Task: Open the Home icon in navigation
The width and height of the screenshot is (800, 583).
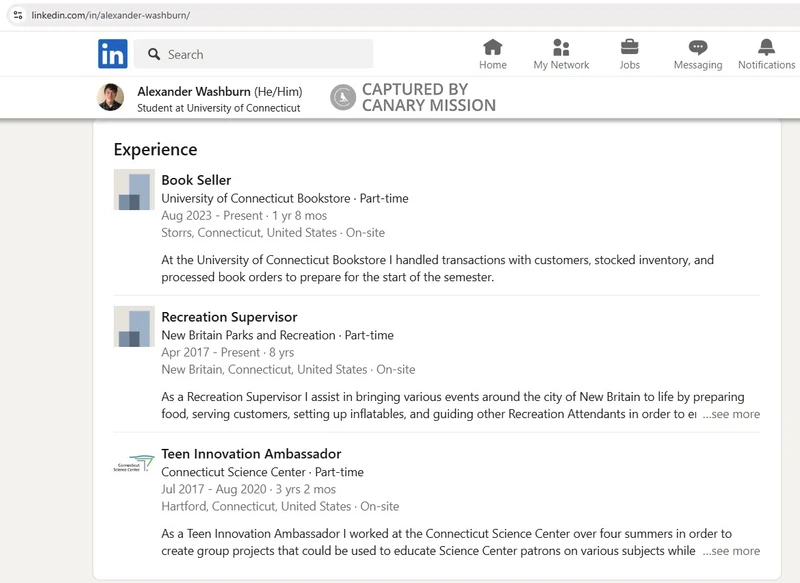Action: 493,47
